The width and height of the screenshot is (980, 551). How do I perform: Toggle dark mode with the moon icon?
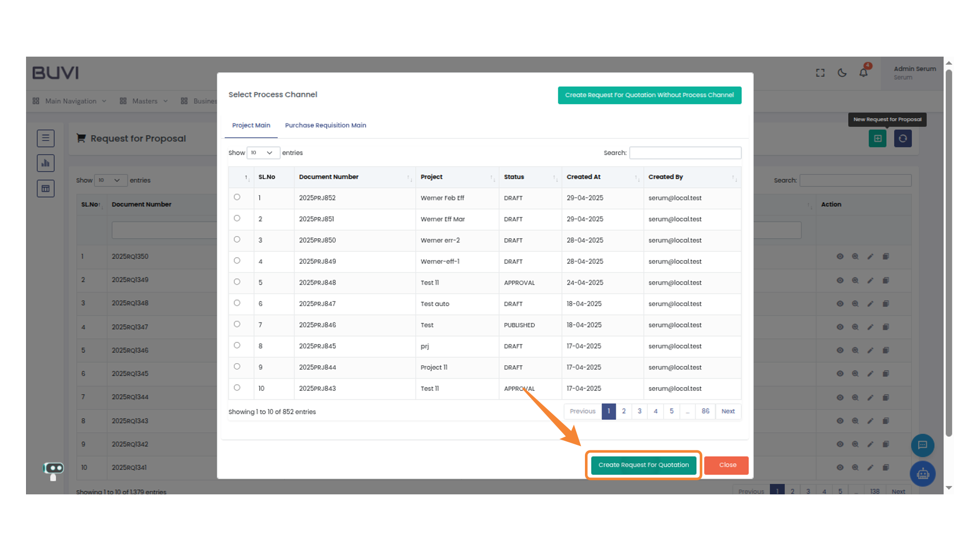[842, 73]
